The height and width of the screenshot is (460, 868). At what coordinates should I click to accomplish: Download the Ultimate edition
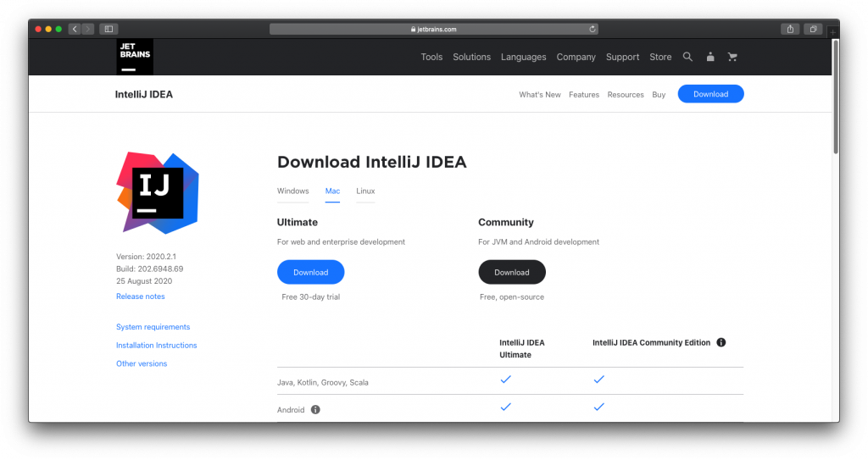(310, 272)
